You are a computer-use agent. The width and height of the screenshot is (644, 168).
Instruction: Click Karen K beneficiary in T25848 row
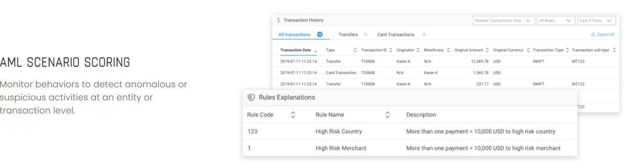coord(431,73)
